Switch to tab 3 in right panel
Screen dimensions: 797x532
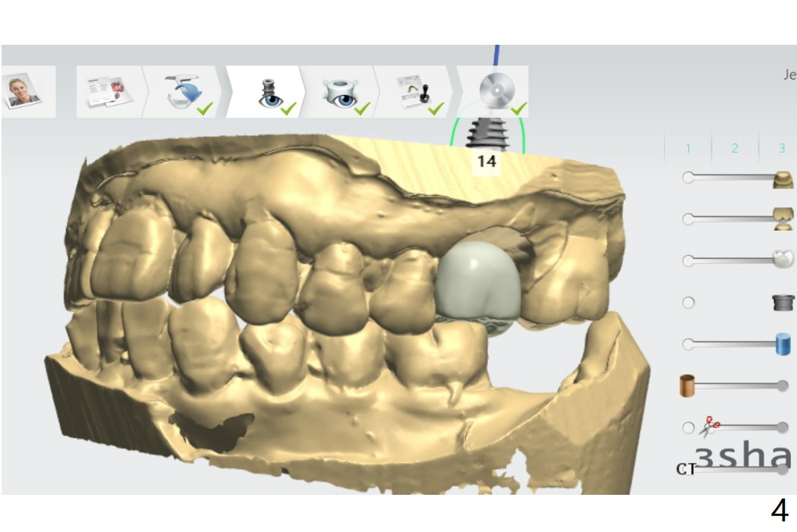[x=781, y=149]
